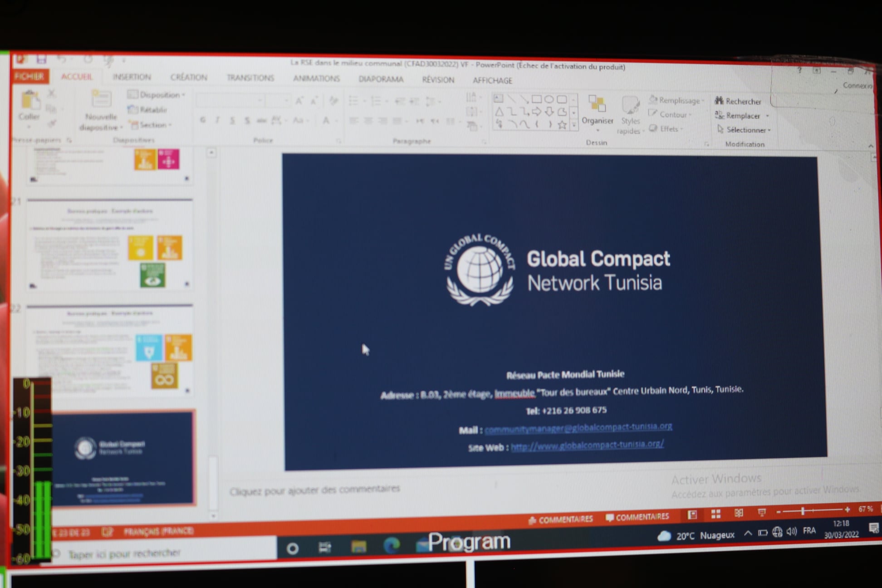882x588 pixels.
Task: Click the Rechercher binoculars icon
Action: click(x=719, y=100)
